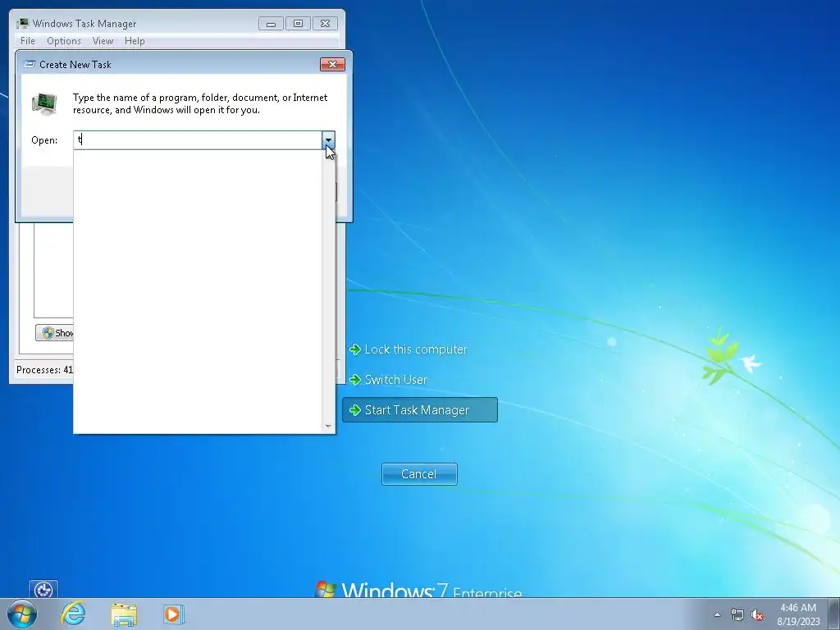The height and width of the screenshot is (630, 840).
Task: Maximize the Windows Task Manager window
Action: pyautogui.click(x=298, y=24)
